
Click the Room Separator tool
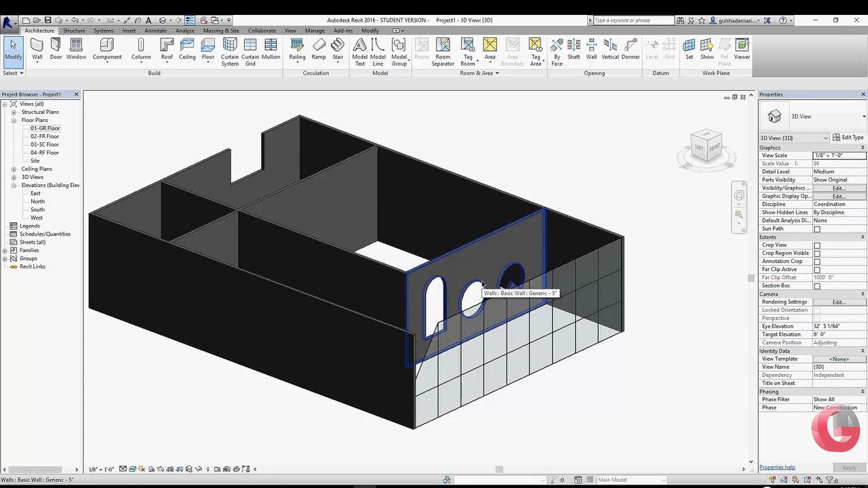(x=443, y=52)
